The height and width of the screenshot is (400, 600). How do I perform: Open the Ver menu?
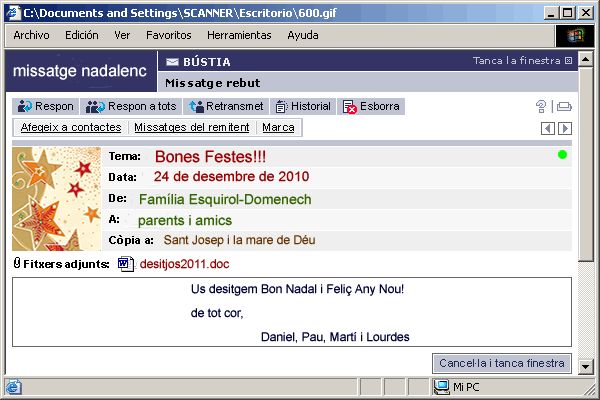(x=122, y=35)
